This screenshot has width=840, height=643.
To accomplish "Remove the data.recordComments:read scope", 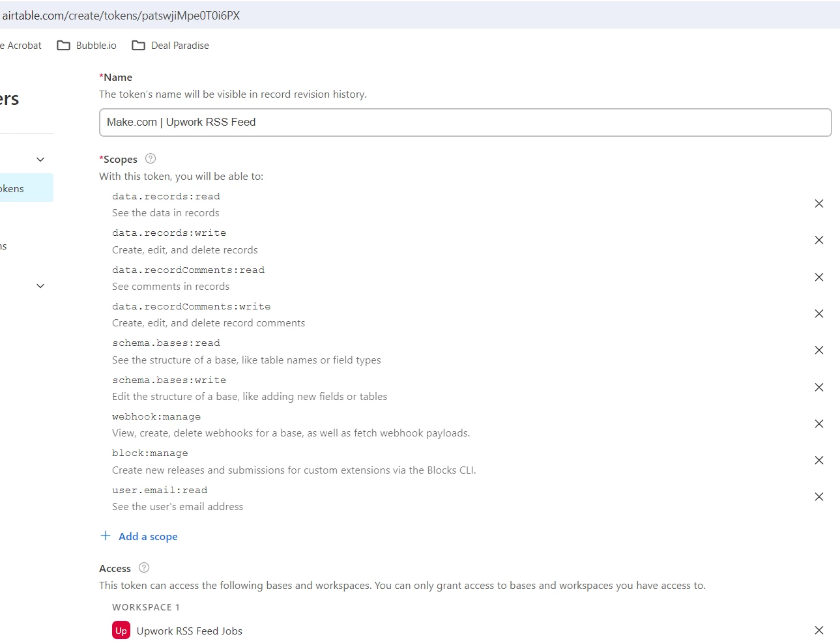I will click(819, 278).
